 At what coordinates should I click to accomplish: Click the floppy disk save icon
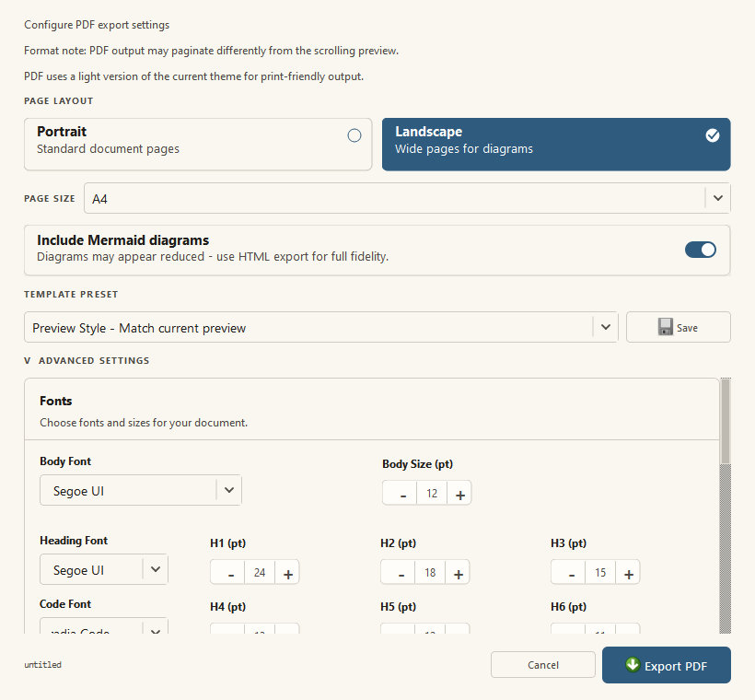666,327
